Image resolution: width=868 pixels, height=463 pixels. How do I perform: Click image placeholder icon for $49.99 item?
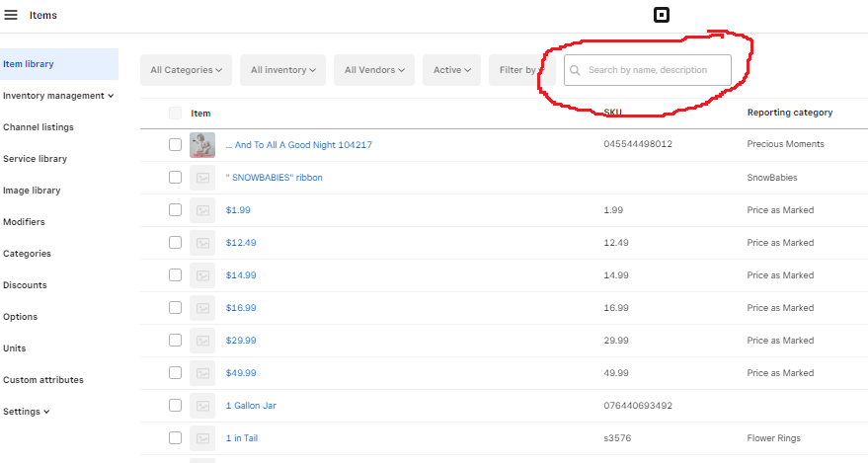click(x=202, y=373)
